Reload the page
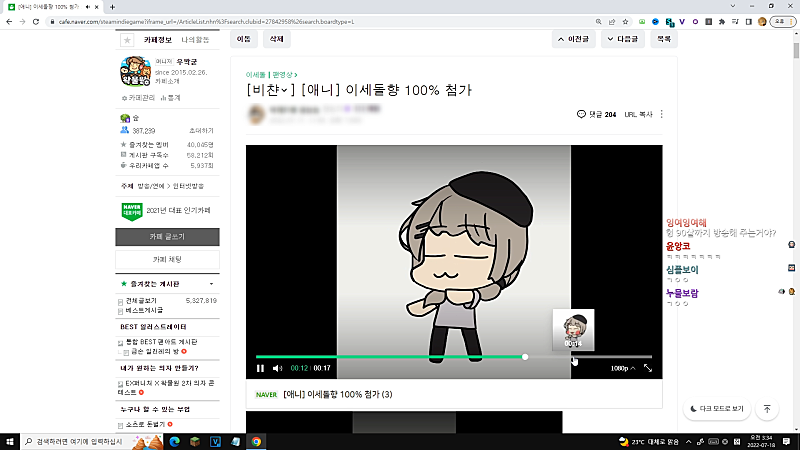This screenshot has width=800, height=450. click(36, 22)
